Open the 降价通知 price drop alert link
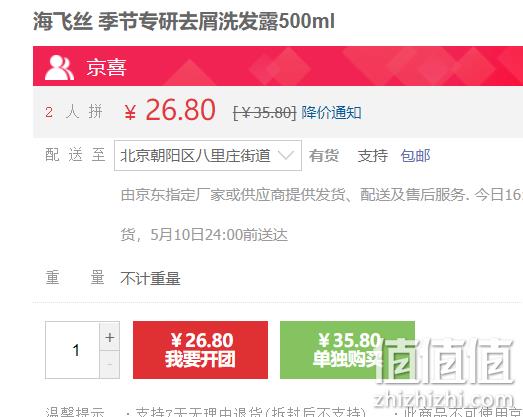Image resolution: width=523 pixels, height=417 pixels. pos(331,112)
